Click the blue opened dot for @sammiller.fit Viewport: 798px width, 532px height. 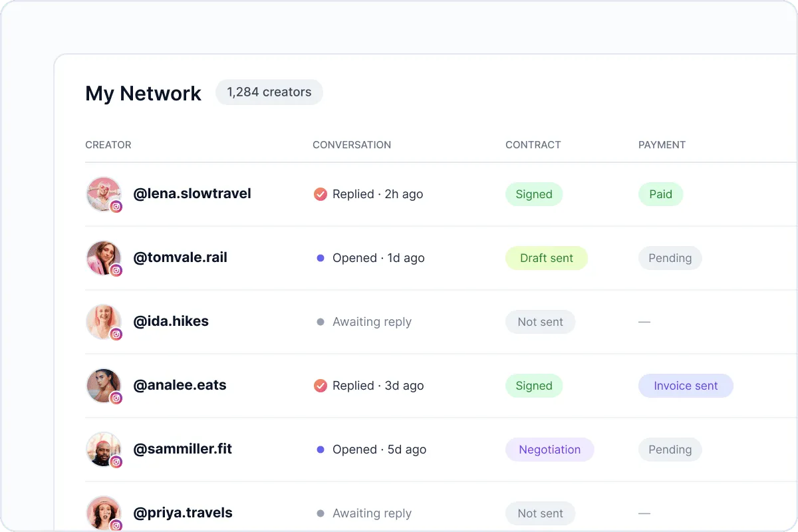pyautogui.click(x=321, y=450)
